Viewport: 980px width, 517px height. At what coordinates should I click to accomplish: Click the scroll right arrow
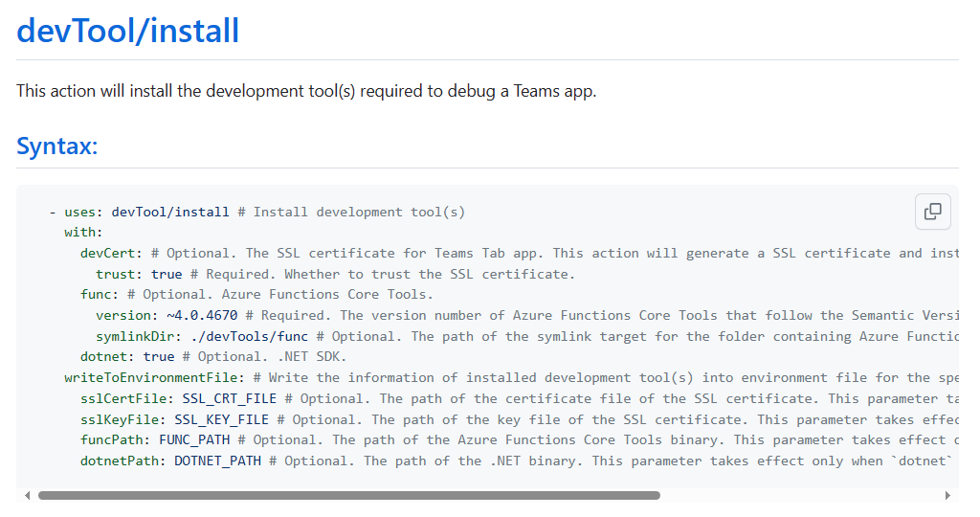(x=947, y=495)
